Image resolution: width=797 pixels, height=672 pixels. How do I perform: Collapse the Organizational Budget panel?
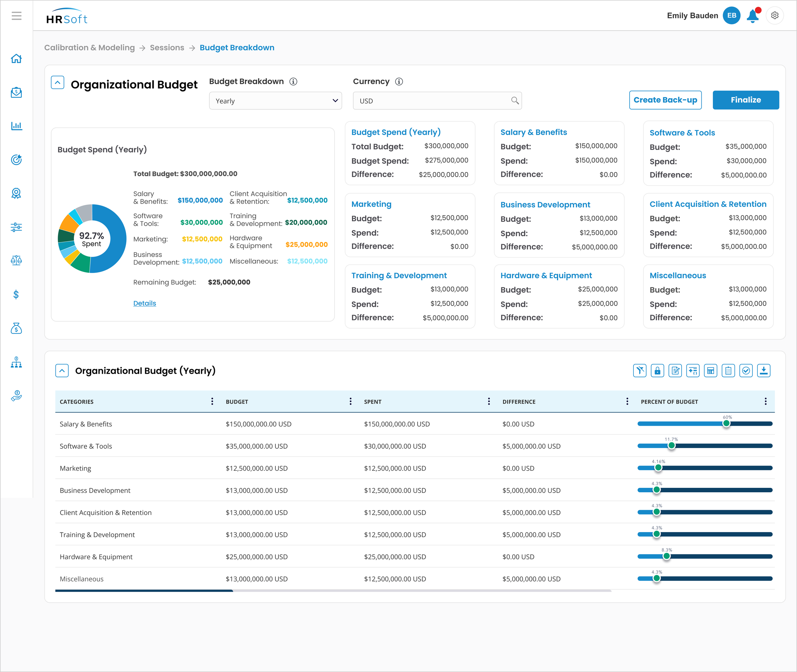58,82
